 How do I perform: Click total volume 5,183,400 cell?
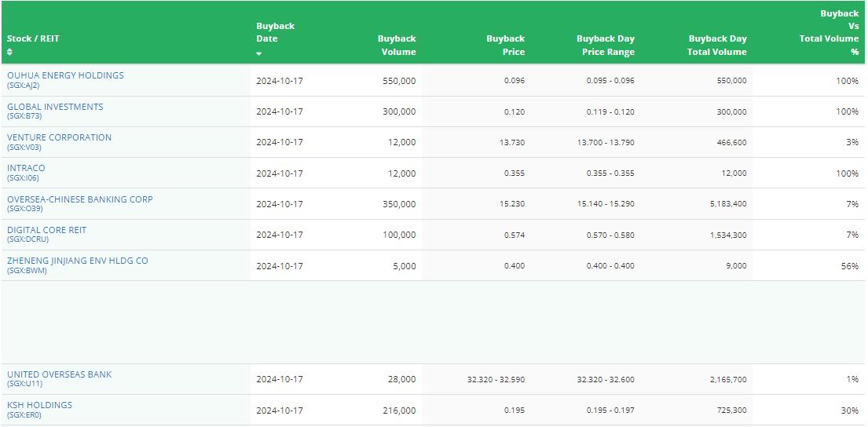[729, 204]
